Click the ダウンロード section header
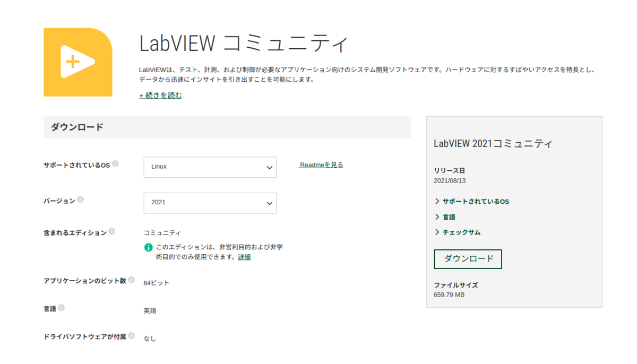Viewport: 637px width, 364px height. tap(227, 127)
